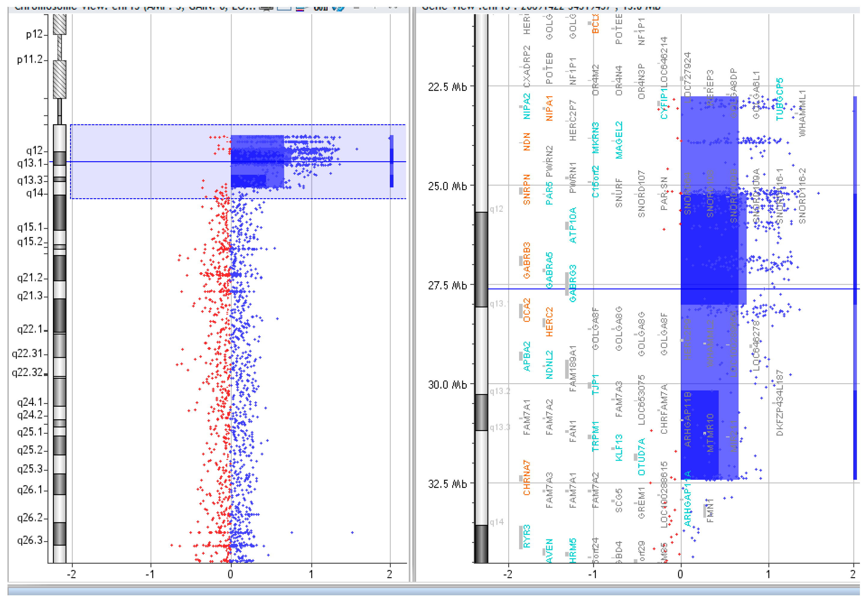868x604 pixels.
Task: Select the CHRNA7 gene label
Action: tap(526, 478)
